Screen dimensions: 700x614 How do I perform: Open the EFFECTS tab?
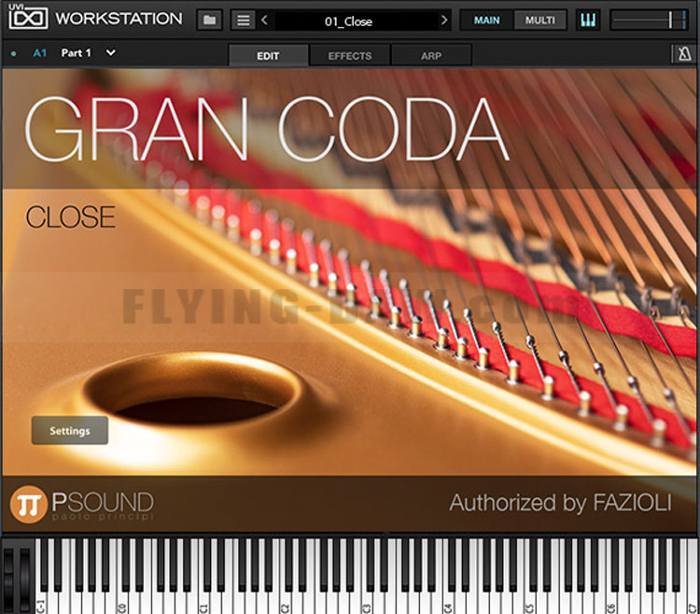pos(350,55)
